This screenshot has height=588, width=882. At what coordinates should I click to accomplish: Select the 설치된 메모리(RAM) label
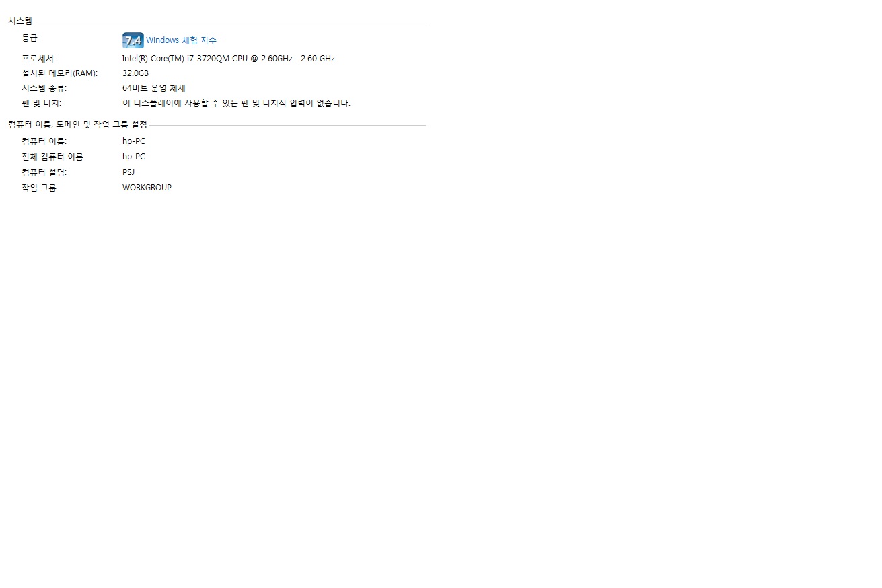(60, 73)
